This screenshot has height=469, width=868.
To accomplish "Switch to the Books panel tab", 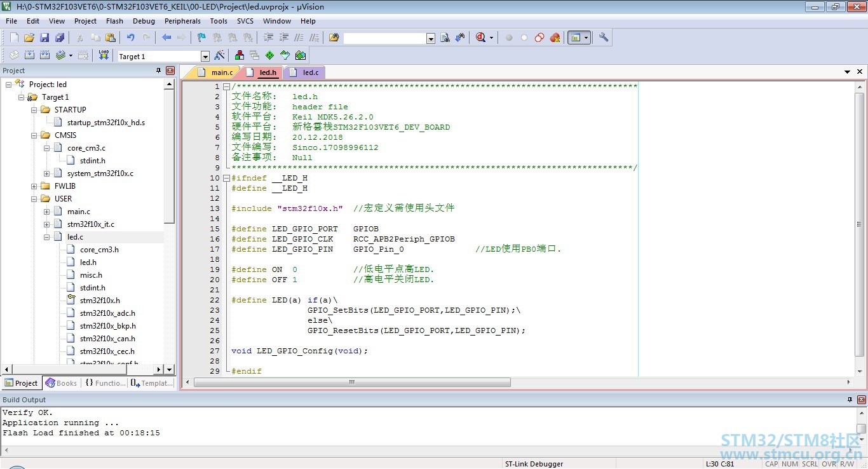I will tap(61, 383).
